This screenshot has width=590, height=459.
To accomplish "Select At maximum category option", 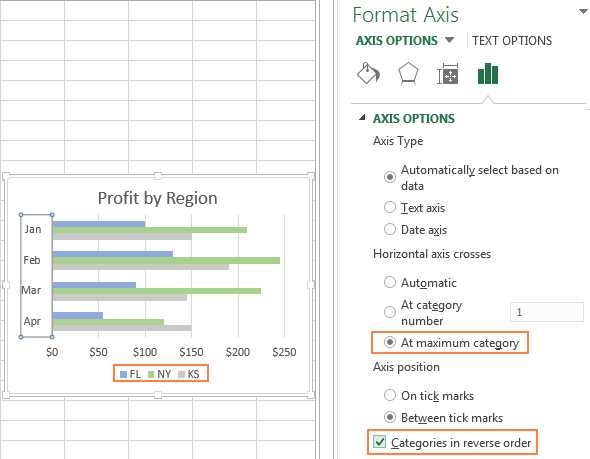I will (x=390, y=342).
